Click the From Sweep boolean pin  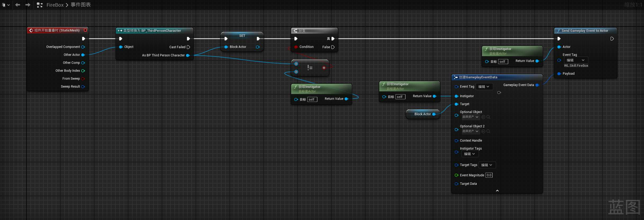pyautogui.click(x=83, y=79)
